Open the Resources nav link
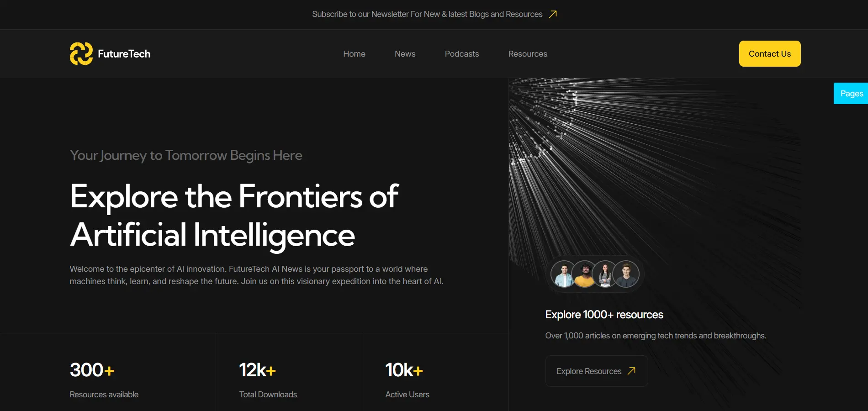The image size is (868, 411). [528, 54]
